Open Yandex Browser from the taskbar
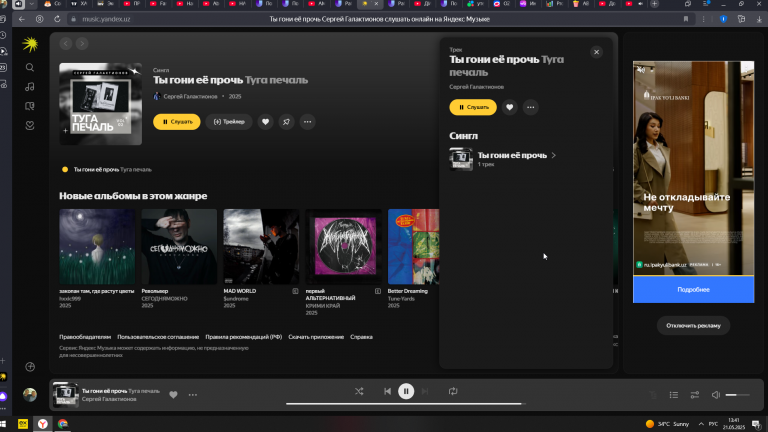The width and height of the screenshot is (768, 432). [x=43, y=424]
